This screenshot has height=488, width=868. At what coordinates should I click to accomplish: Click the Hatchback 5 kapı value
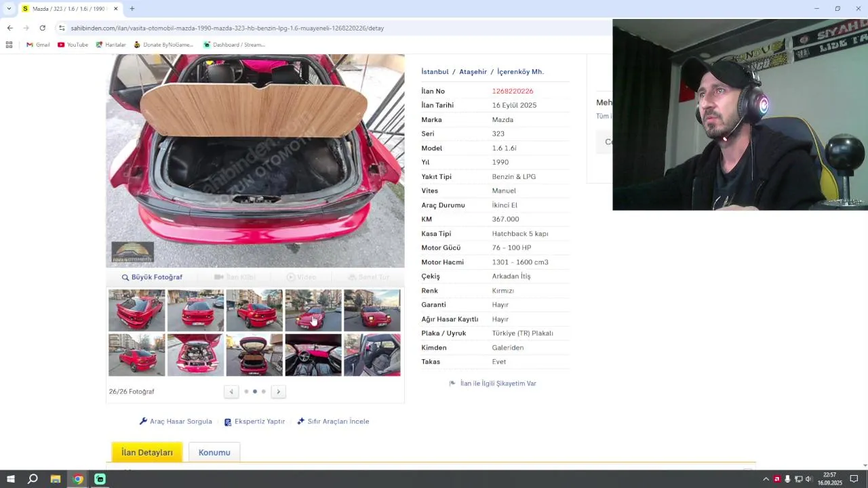520,234
